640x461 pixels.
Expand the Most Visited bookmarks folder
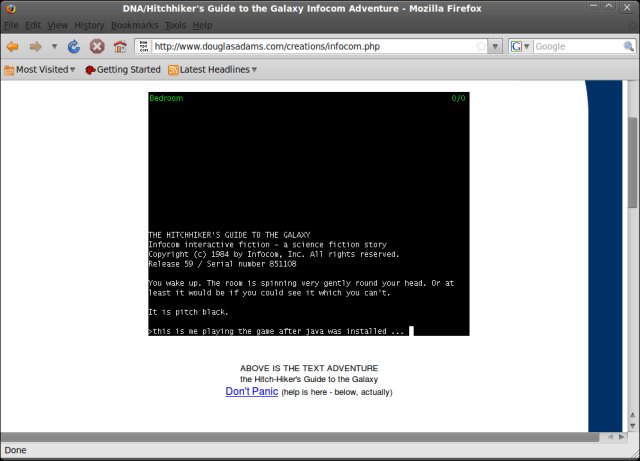(x=40, y=70)
